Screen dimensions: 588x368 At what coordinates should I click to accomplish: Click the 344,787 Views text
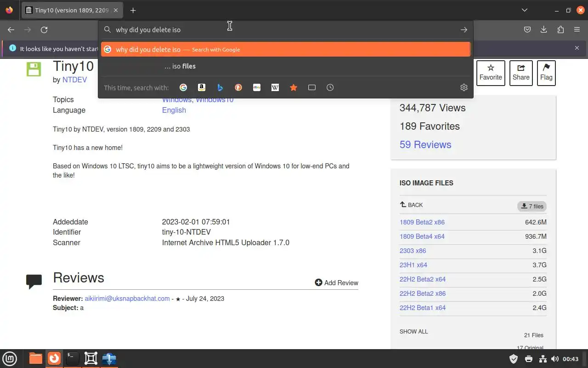[432, 108]
